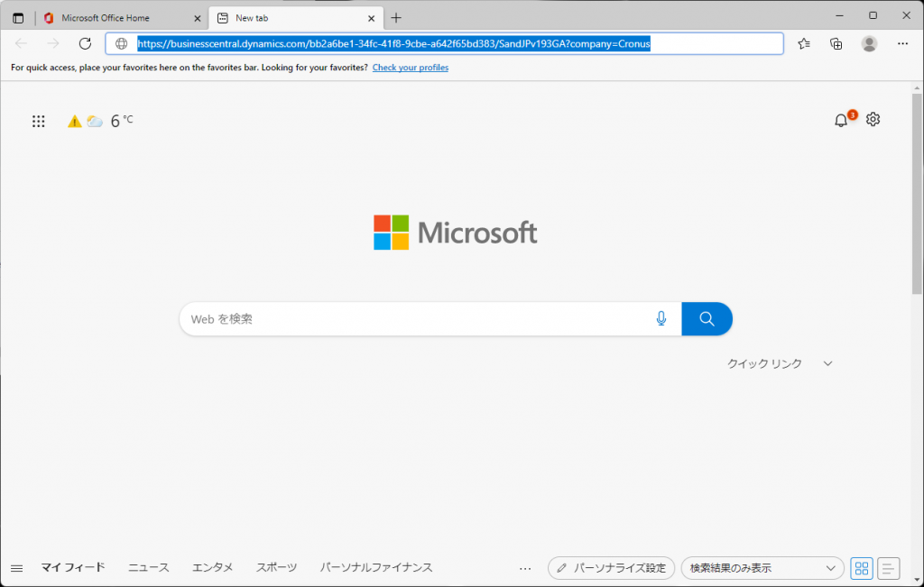Open browser Settings and more menu
Image resolution: width=924 pixels, height=587 pixels.
coord(902,43)
